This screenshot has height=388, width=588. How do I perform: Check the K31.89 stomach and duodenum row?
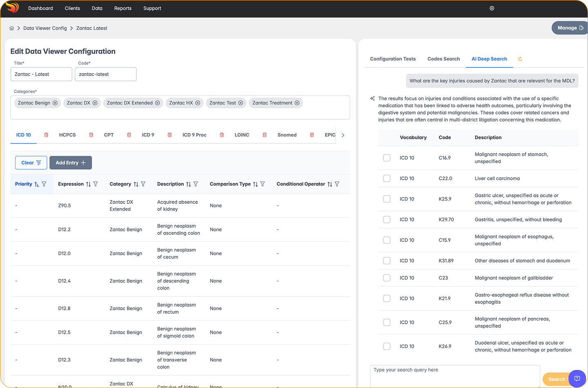coord(387,261)
